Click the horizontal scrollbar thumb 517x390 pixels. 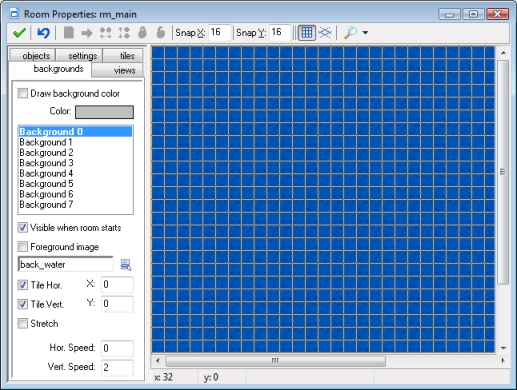click(275, 361)
